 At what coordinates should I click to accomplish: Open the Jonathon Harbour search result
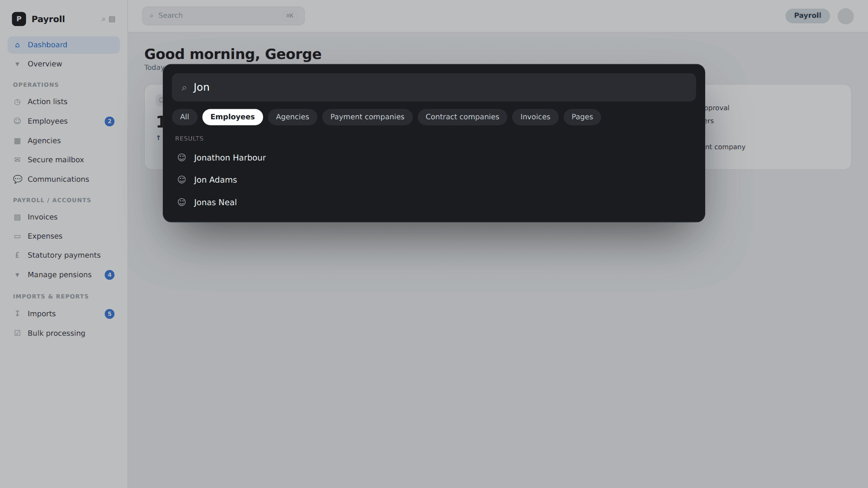(434, 157)
